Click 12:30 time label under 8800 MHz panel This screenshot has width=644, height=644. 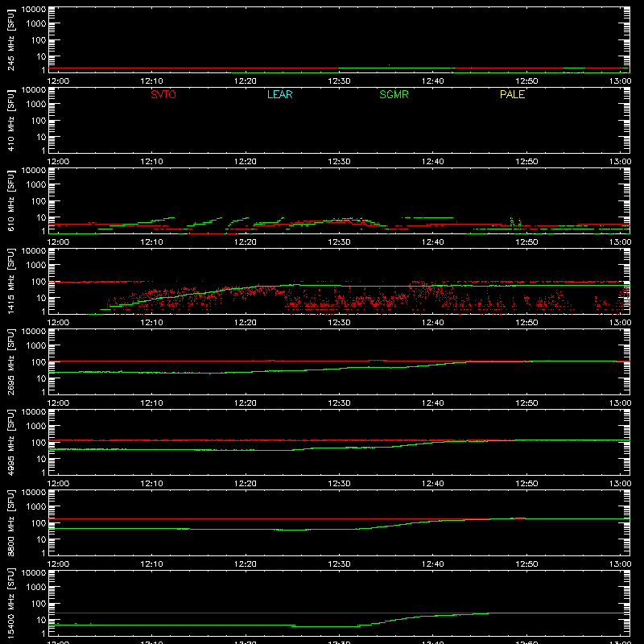click(x=339, y=564)
